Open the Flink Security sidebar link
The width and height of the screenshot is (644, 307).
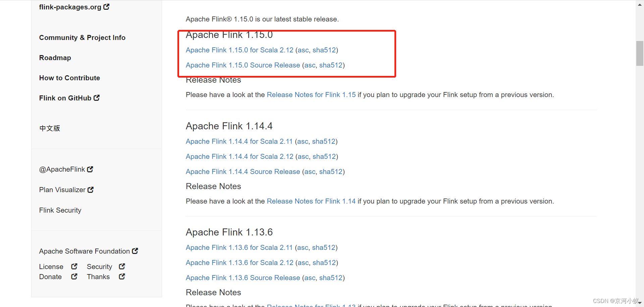pyautogui.click(x=60, y=210)
